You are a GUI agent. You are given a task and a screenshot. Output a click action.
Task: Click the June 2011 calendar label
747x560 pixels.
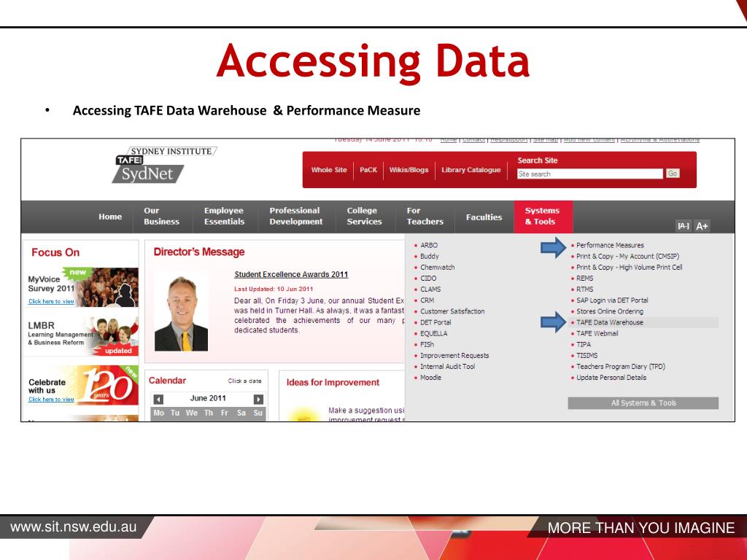click(208, 398)
